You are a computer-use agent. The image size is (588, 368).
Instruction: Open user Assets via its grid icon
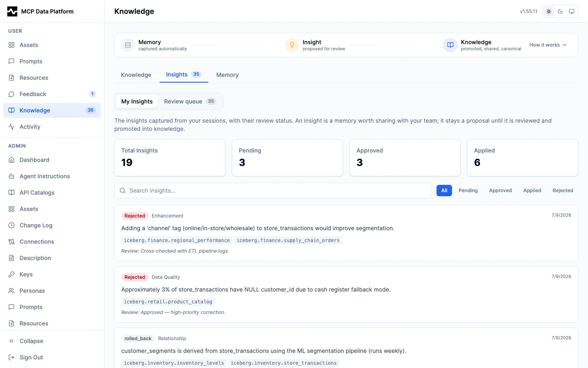[x=11, y=45]
